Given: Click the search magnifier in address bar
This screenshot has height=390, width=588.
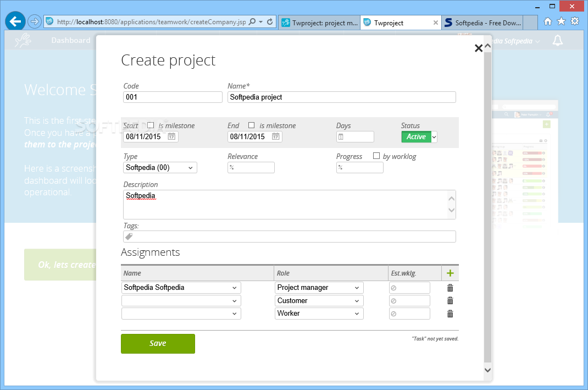Looking at the screenshot, I should pos(252,22).
